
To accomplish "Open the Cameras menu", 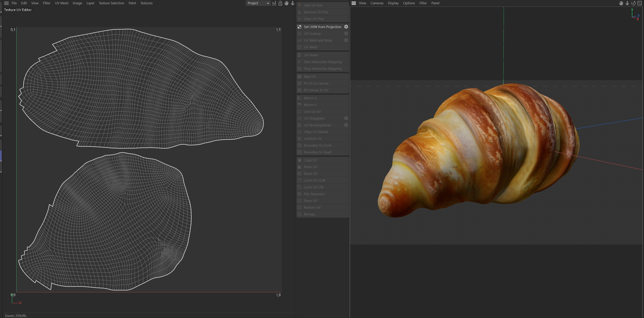I will coord(377,3).
